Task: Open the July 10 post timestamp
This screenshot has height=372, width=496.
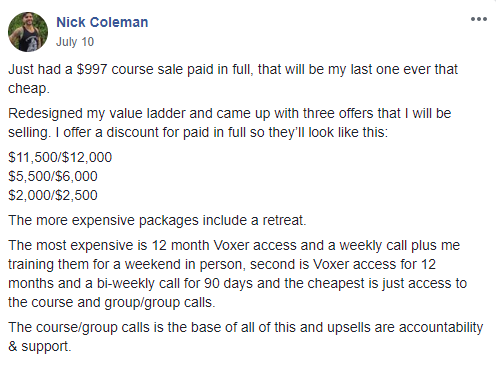Action: 75,42
